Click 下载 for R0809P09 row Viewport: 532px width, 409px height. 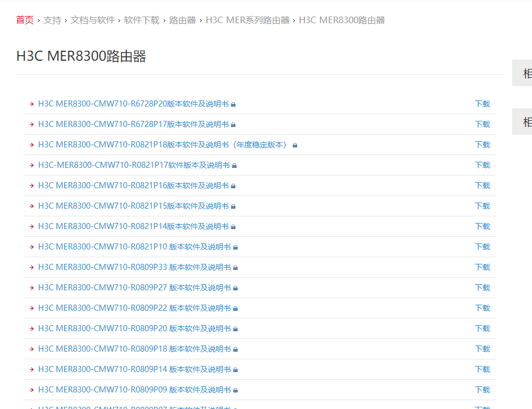(x=482, y=389)
